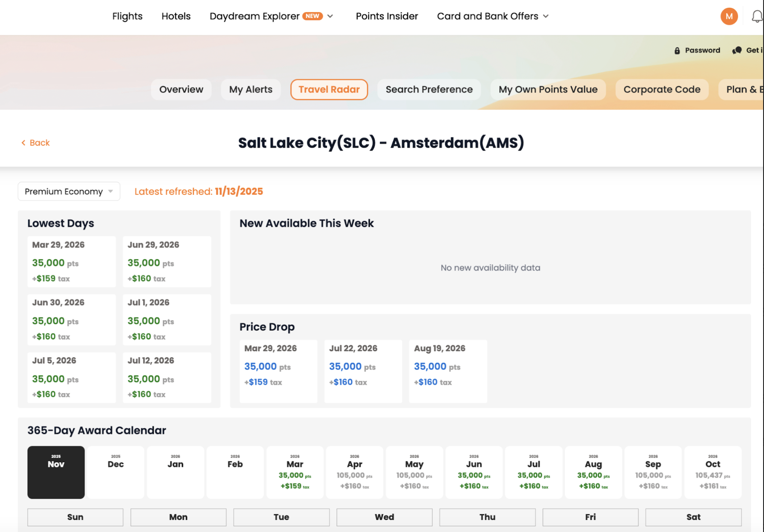Select the Overview tab
Screen dimensions: 764x532
(x=181, y=89)
